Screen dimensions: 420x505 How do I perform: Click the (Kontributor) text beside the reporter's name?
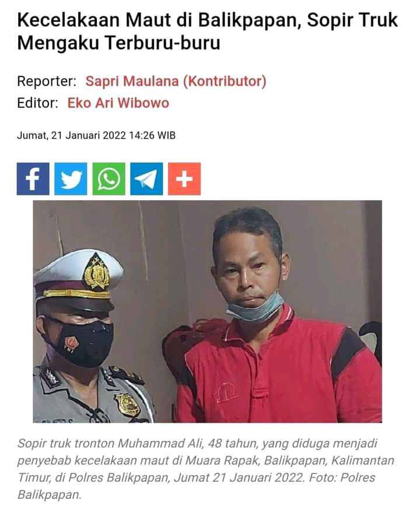pos(225,81)
